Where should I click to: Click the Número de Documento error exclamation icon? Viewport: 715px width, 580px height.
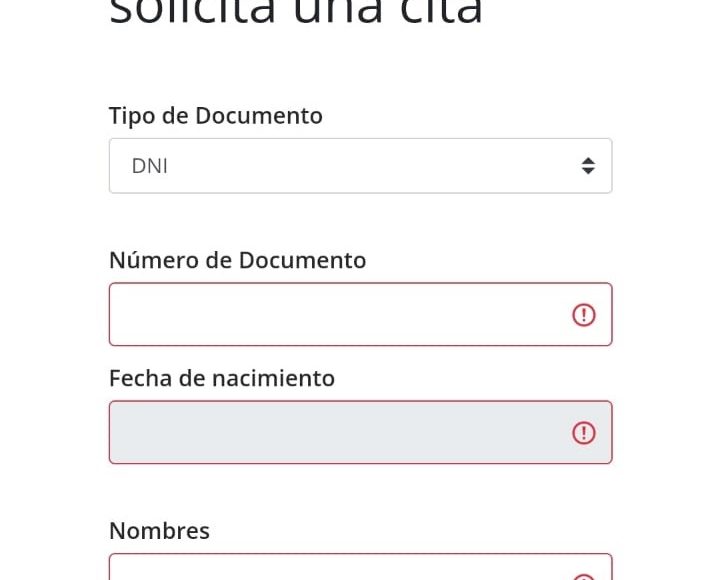click(584, 315)
